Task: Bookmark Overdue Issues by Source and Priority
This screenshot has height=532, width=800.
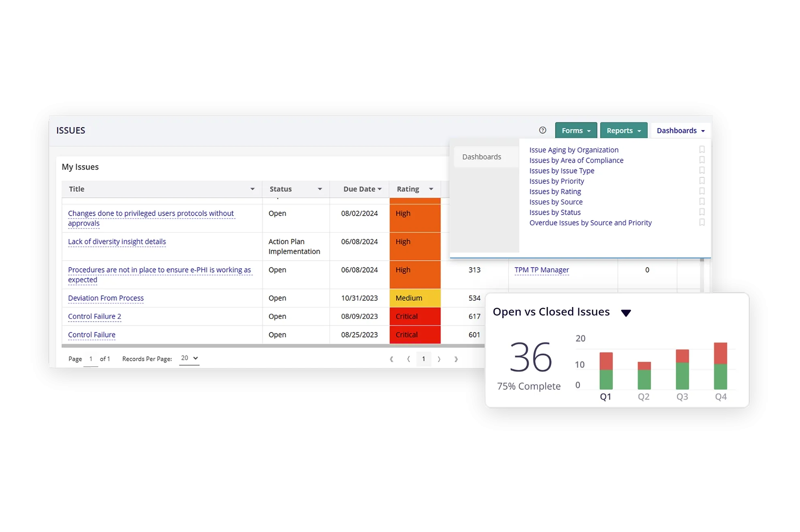Action: [x=702, y=222]
